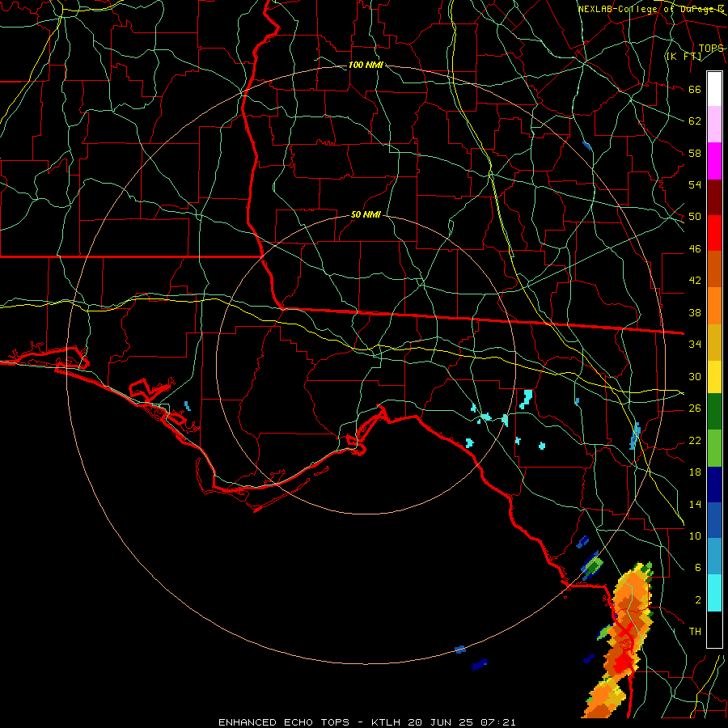Select the 22 scale label
Screen dimensions: 728x728
(695, 440)
